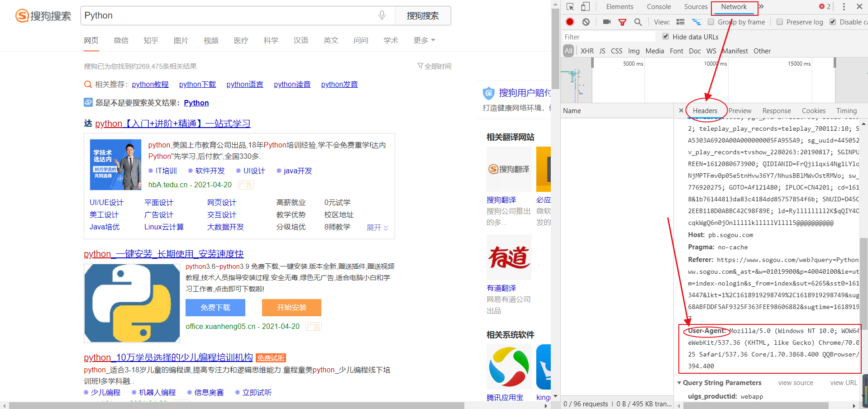Select the All request type filter
Image resolution: width=868 pixels, height=409 pixels.
click(x=568, y=51)
